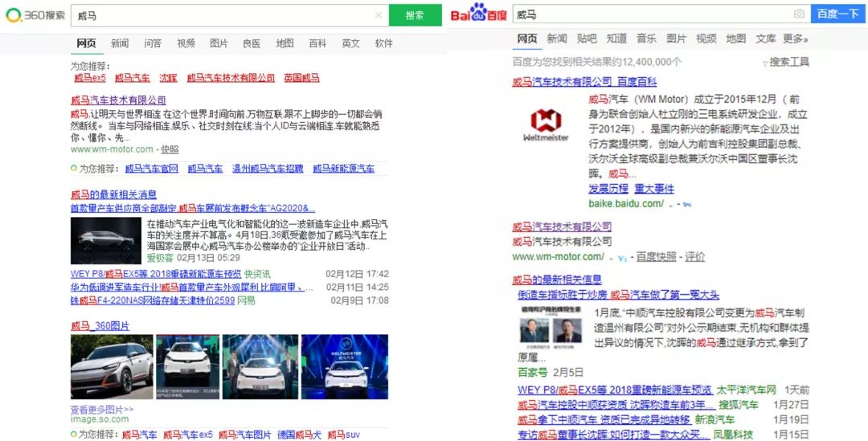Image resolution: width=868 pixels, height=441 pixels.
Task: Open 威马的最新相关消息 heading link
Action: click(113, 194)
